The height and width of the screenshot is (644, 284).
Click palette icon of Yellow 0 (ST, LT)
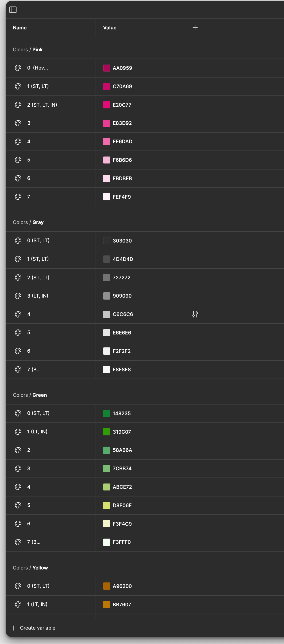pyautogui.click(x=18, y=586)
